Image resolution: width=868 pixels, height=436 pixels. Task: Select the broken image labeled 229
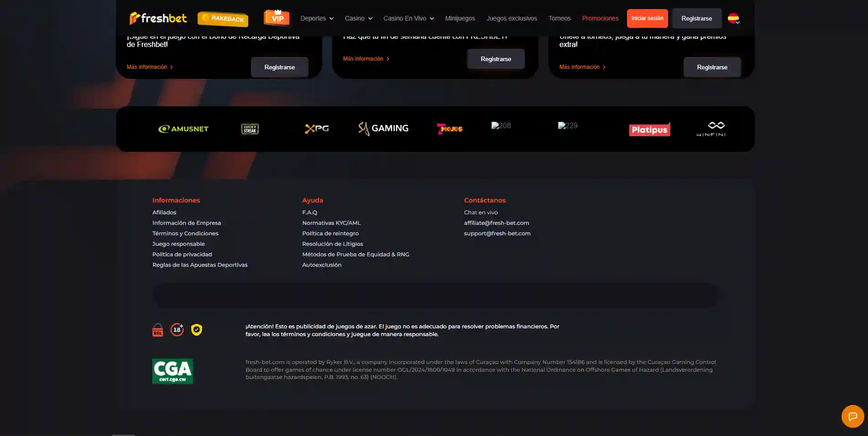coord(568,125)
